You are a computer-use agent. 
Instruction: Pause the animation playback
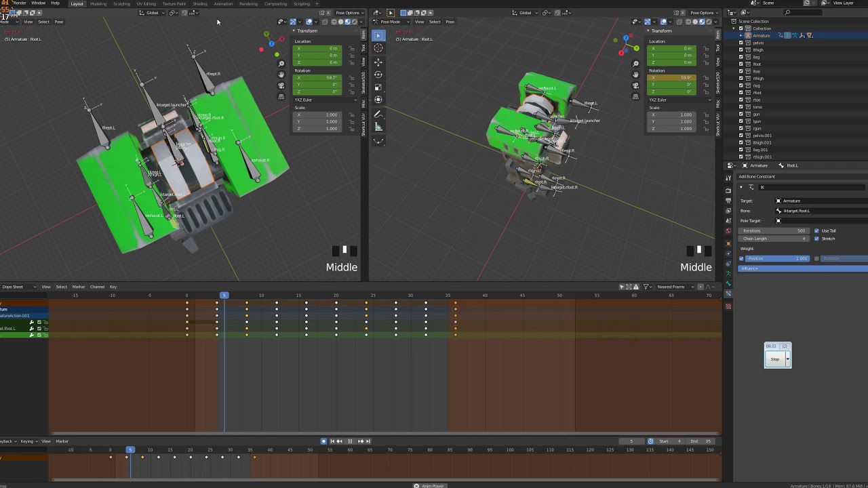pos(350,441)
